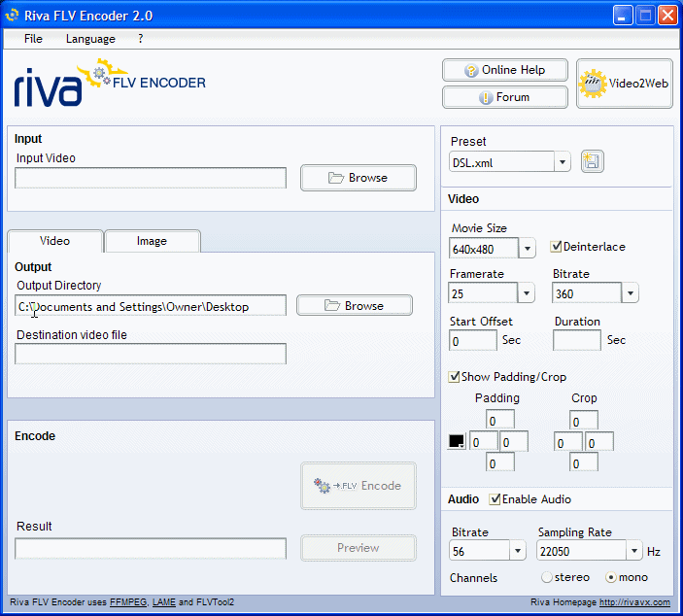Expand the Framerate dropdown
The image size is (683, 616).
(x=527, y=292)
